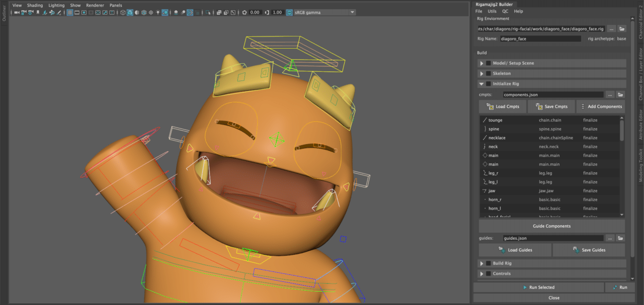Open the Shading menu in viewport
The height and width of the screenshot is (305, 644).
[35, 5]
